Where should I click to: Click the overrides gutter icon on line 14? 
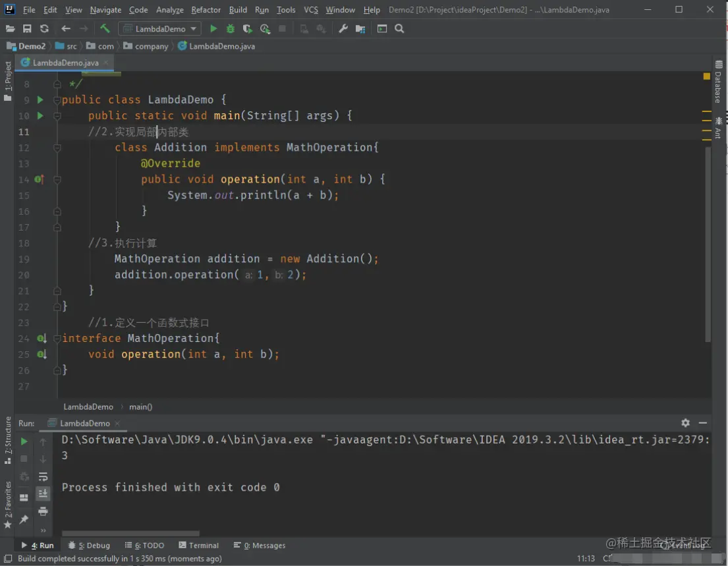coord(40,179)
